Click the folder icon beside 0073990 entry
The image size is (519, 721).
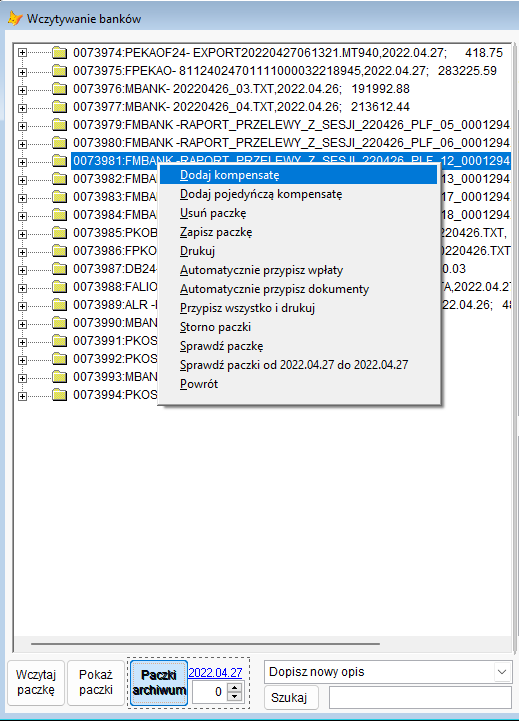59,323
